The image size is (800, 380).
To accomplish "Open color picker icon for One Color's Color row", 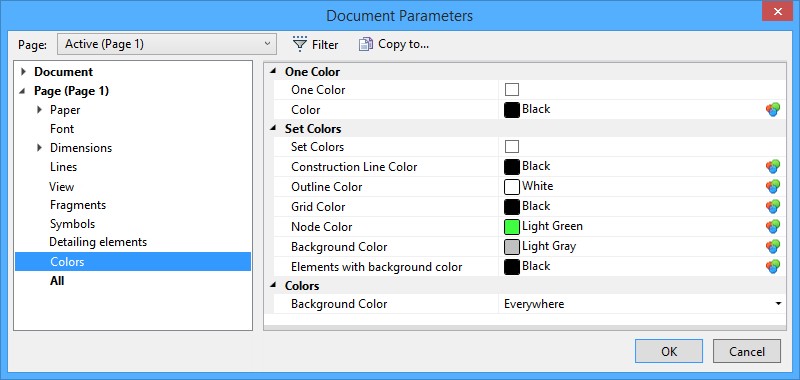I will (x=773, y=110).
